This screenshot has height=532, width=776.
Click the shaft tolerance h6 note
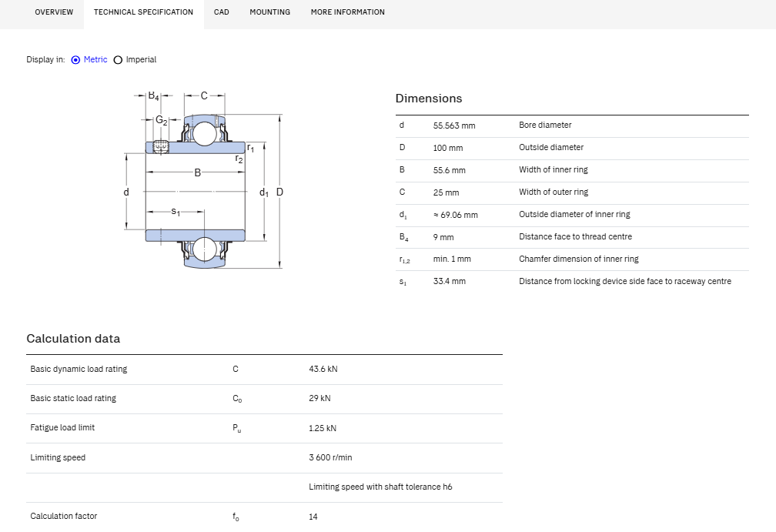pyautogui.click(x=380, y=487)
